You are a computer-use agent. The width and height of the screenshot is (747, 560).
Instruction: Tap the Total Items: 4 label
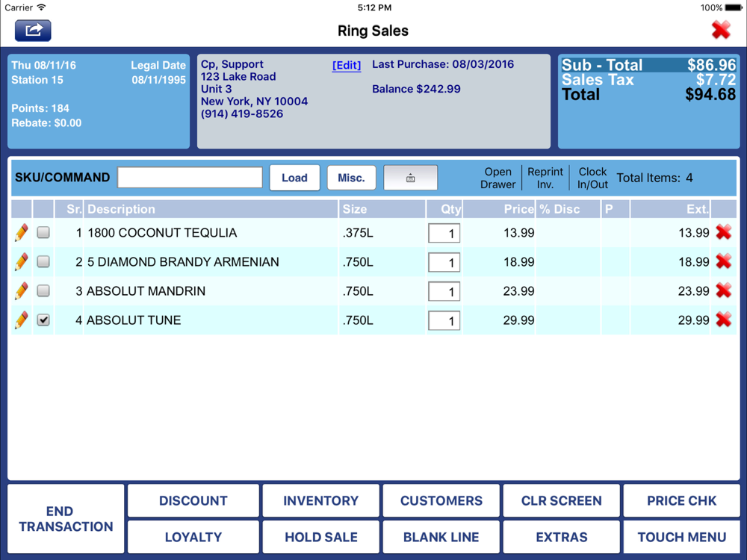tap(654, 178)
